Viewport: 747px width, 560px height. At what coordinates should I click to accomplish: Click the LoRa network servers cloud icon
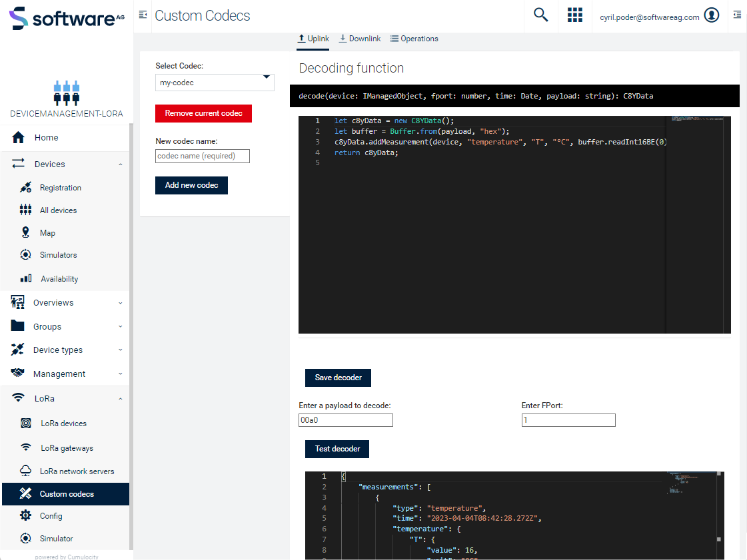26,471
